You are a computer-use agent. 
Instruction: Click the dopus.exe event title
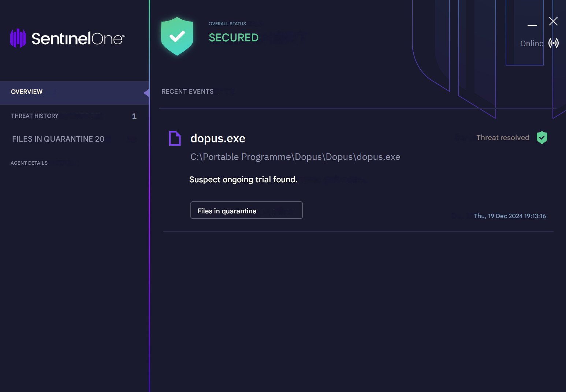(x=218, y=138)
